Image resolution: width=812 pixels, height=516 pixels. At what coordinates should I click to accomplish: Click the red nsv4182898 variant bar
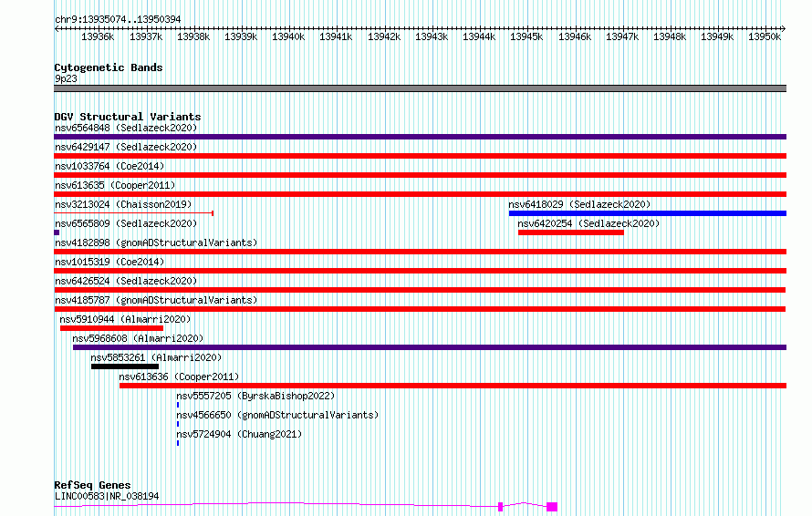point(420,252)
